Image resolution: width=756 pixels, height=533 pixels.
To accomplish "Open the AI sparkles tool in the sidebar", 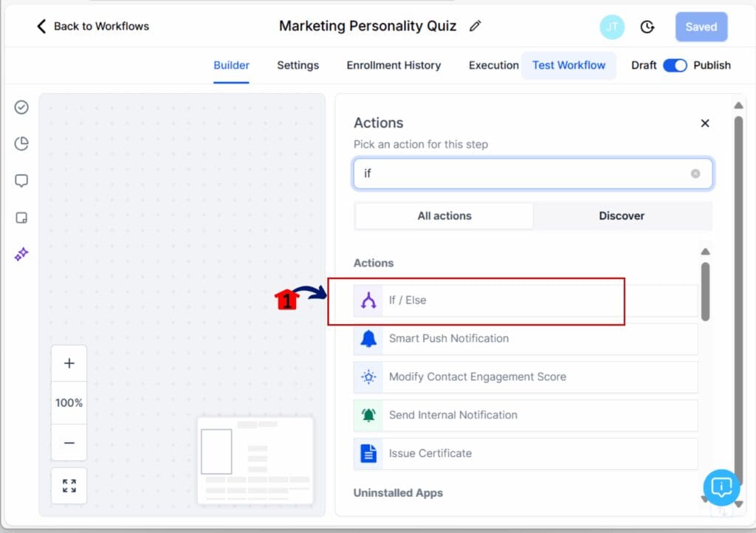I will [x=21, y=254].
